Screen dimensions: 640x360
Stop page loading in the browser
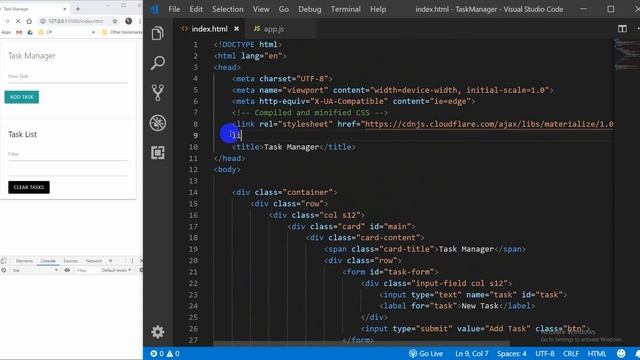[x=18, y=21]
